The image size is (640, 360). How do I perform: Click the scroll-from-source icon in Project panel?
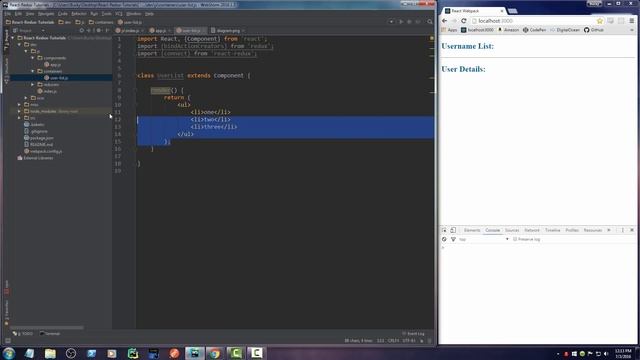point(82,31)
